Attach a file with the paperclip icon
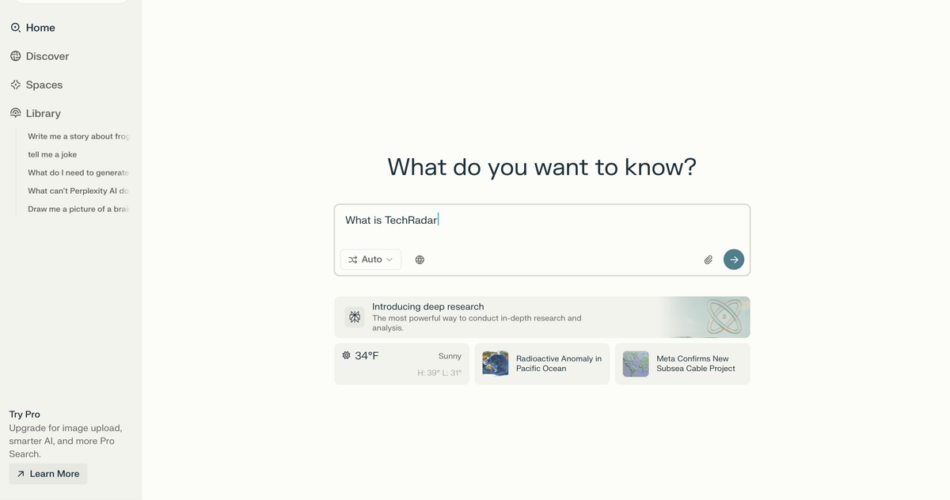 (x=708, y=260)
